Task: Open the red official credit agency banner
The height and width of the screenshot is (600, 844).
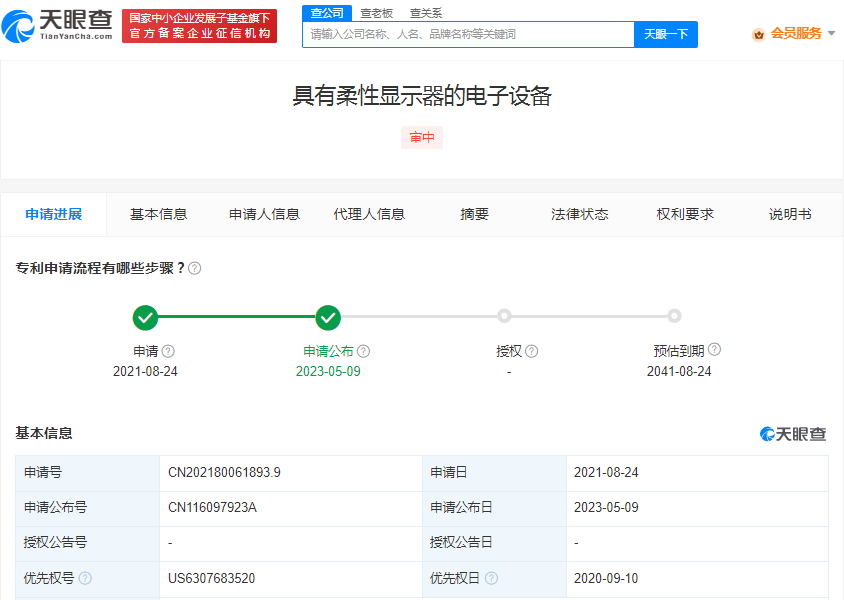Action: coord(200,26)
